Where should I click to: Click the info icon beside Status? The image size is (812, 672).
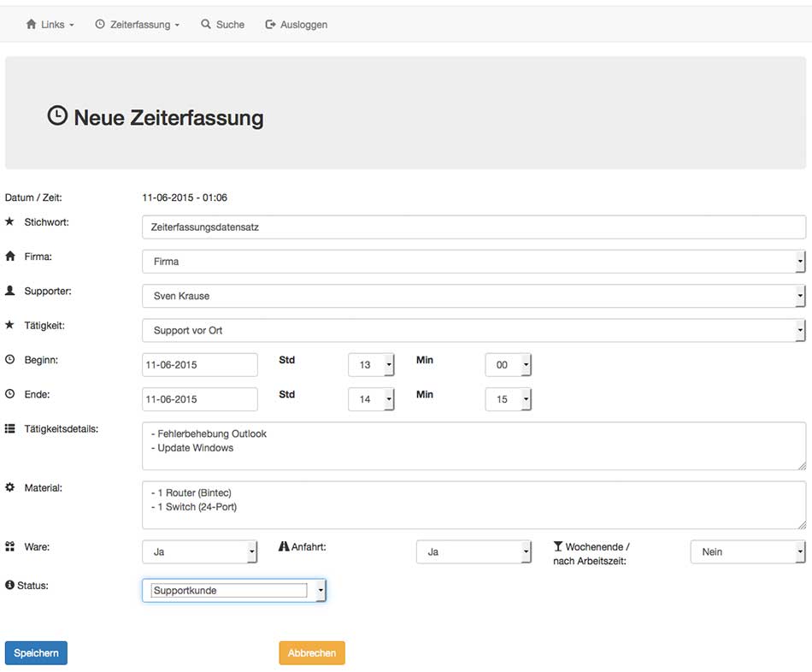coord(10,585)
